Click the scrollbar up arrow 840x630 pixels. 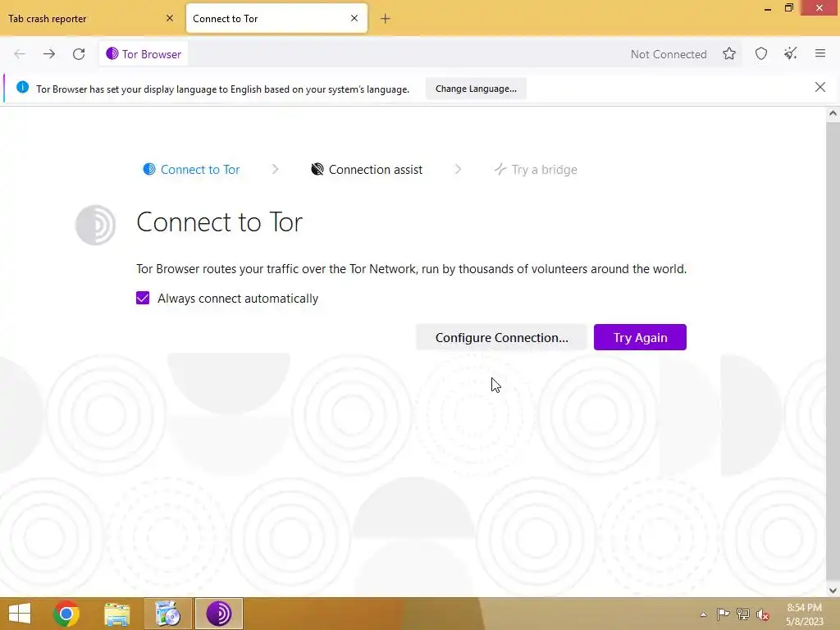coord(833,113)
